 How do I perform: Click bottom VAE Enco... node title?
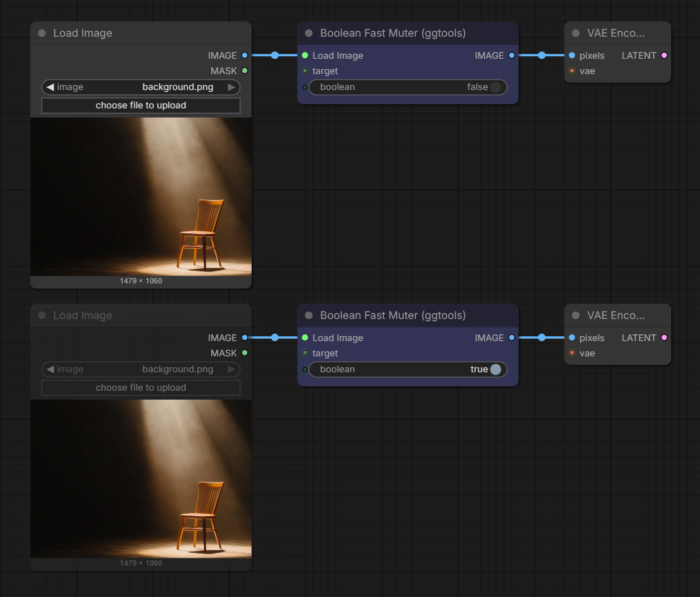616,315
